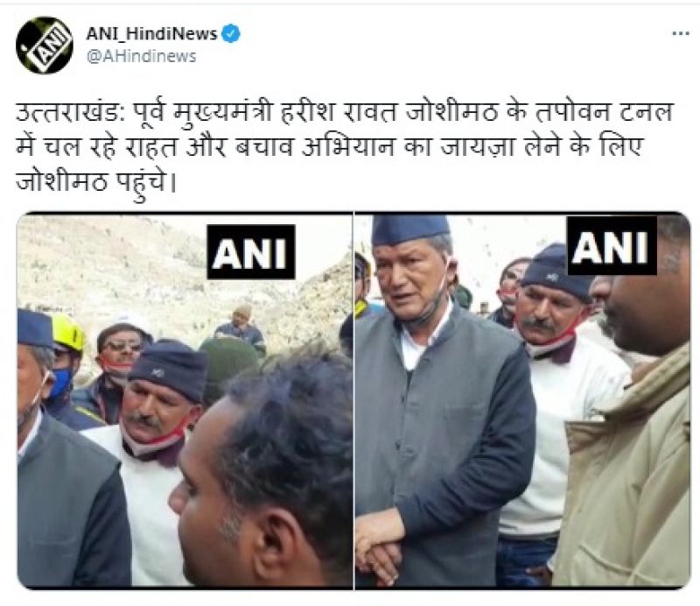Click the blue cap in right photo
Screen dimensions: 700x606
pyautogui.click(x=409, y=229)
